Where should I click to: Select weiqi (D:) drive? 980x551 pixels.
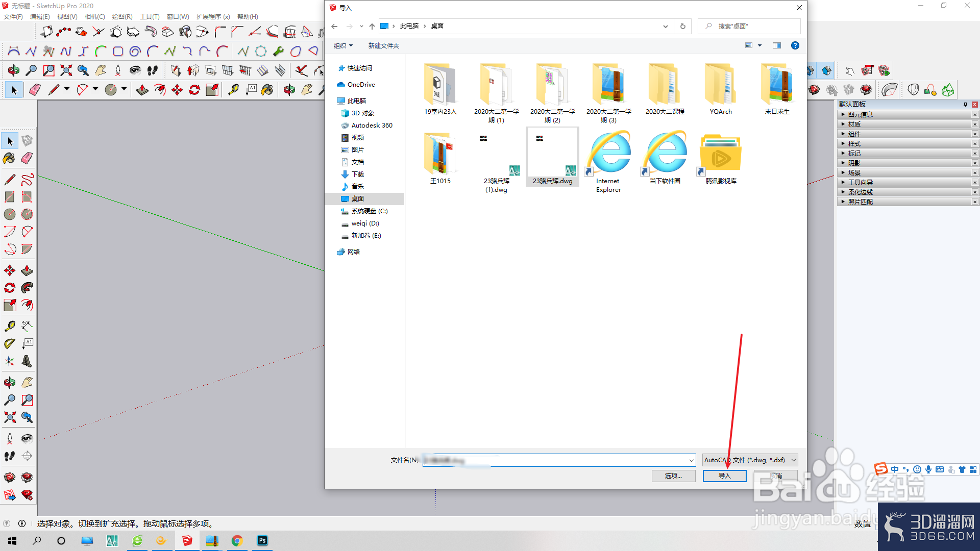point(365,223)
